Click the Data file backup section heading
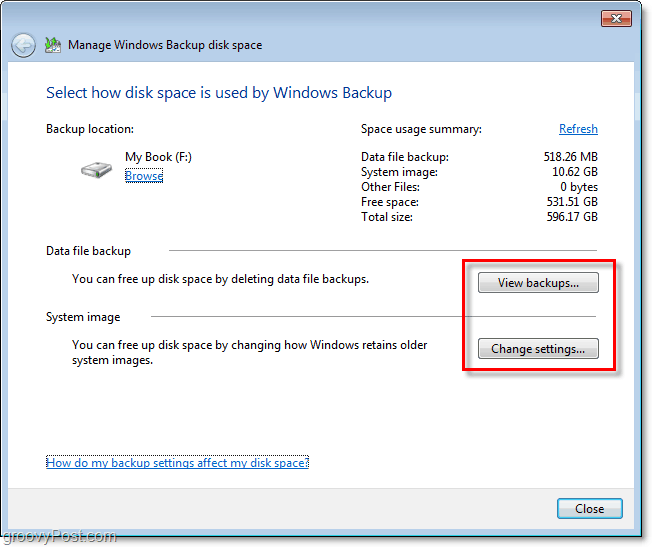This screenshot has height=547, width=652. 88,251
